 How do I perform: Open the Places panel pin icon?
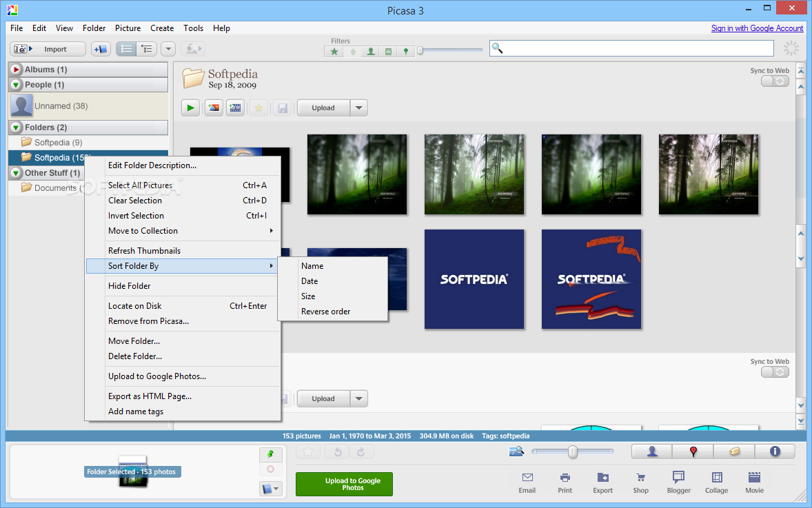coord(693,451)
